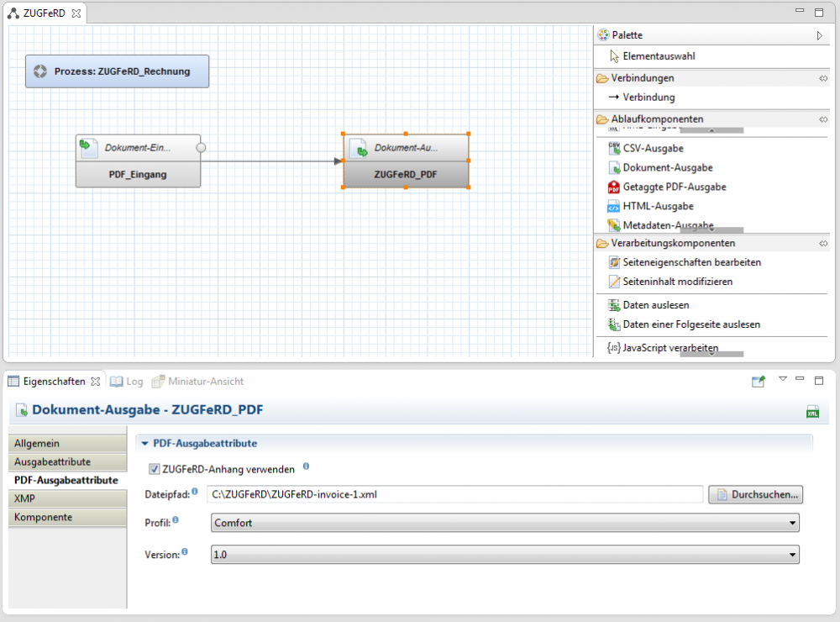
Task: Open the Miniatur-Ansicht tab
Action: click(x=198, y=381)
